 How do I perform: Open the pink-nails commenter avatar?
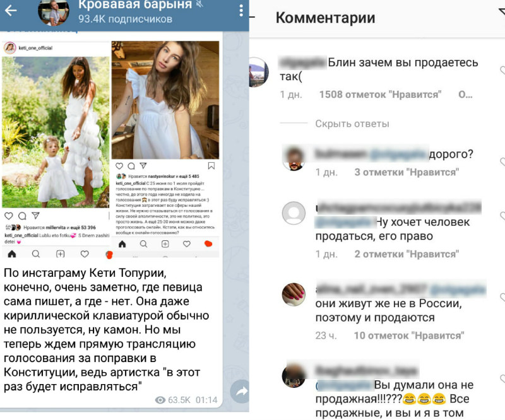click(294, 295)
